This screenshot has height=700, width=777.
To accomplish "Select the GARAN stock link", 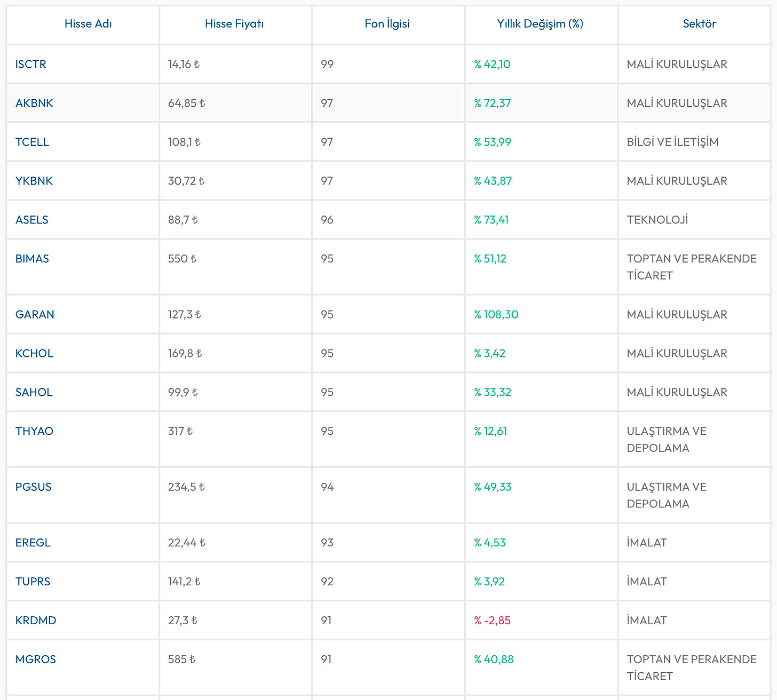I will coord(35,314).
